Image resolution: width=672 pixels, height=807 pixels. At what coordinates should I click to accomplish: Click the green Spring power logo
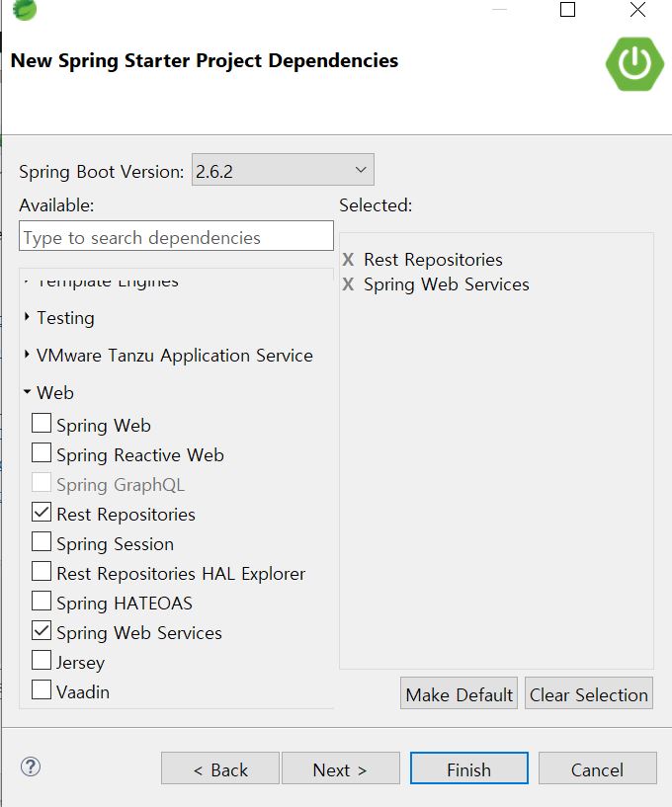click(x=634, y=64)
